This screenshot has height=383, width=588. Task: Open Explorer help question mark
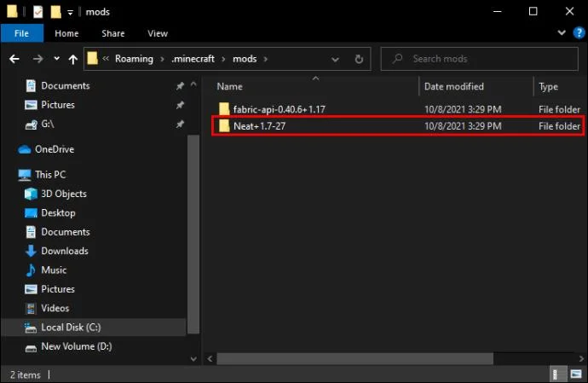579,33
